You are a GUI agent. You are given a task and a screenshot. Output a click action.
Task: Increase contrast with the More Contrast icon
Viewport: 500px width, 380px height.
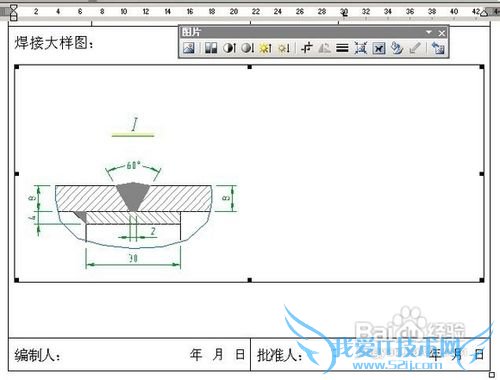click(x=229, y=48)
